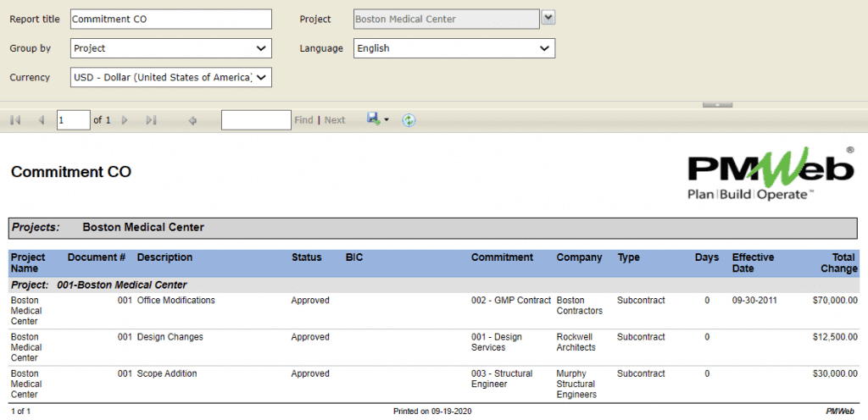Click 002 - GMP Contract commitment
This screenshot has height=420, width=868.
[511, 301]
